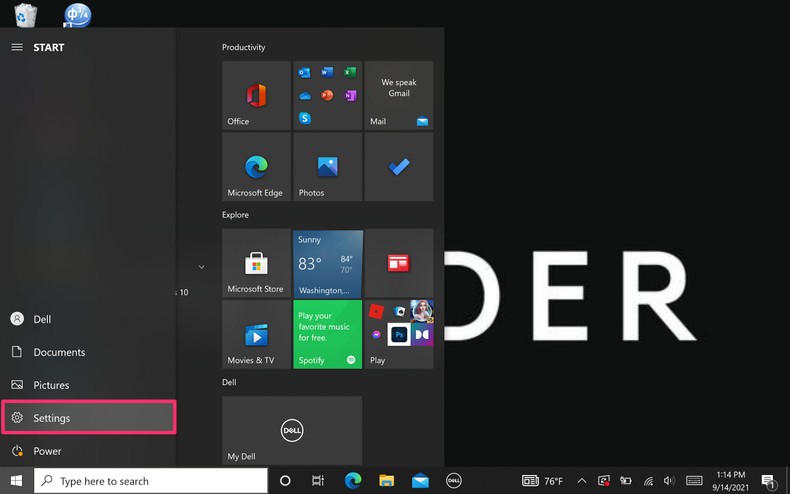Open the Mail tile
The image size is (790, 494).
coord(398,96)
